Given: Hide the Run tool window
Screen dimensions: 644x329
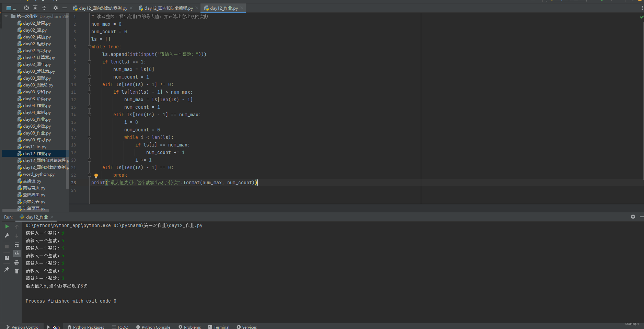Looking at the screenshot, I should 642,217.
